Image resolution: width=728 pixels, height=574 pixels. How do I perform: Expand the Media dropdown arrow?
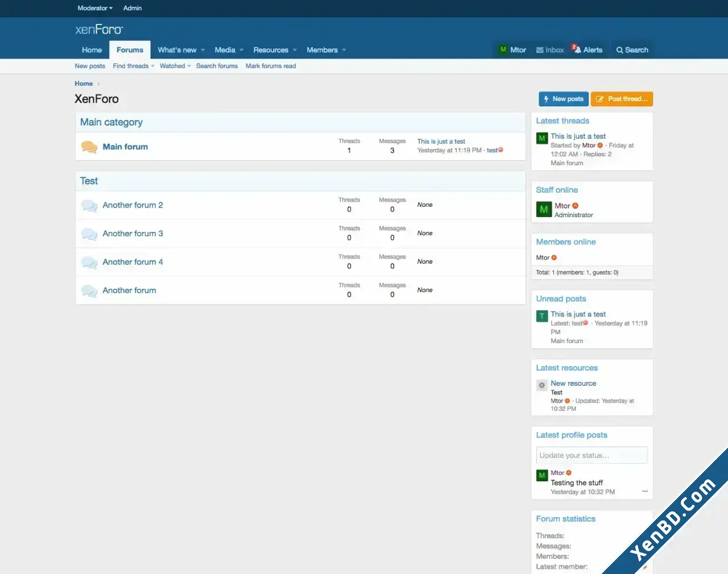[x=241, y=50]
